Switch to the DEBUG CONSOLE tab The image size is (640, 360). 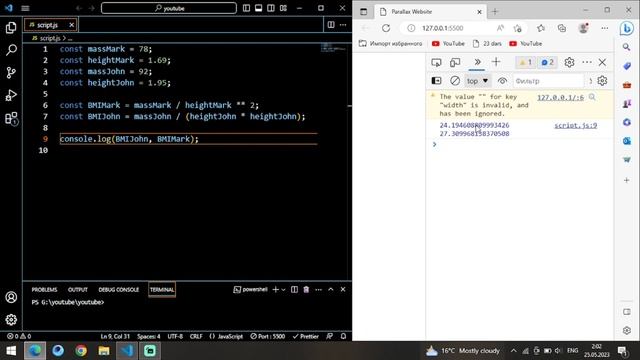(x=118, y=289)
